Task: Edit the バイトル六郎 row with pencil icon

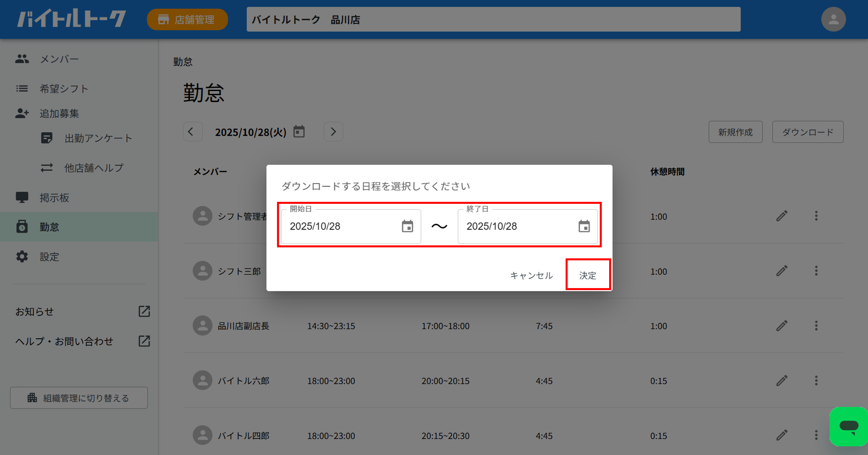Action: pos(782,381)
